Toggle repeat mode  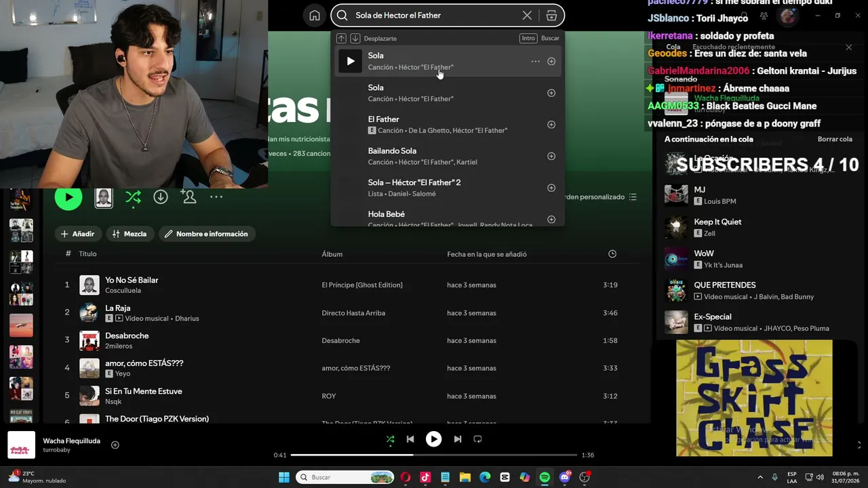pyautogui.click(x=477, y=439)
